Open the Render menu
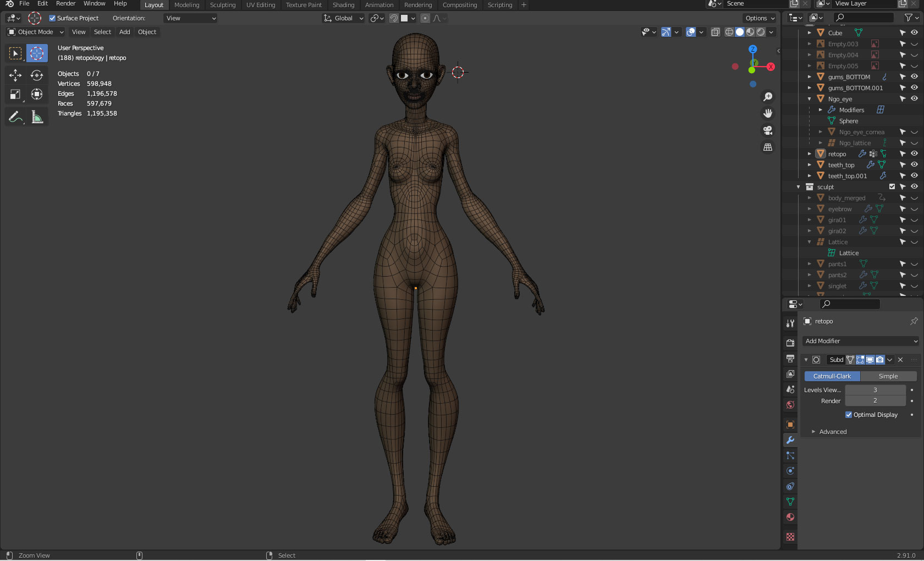This screenshot has height=561, width=924. tap(65, 4)
